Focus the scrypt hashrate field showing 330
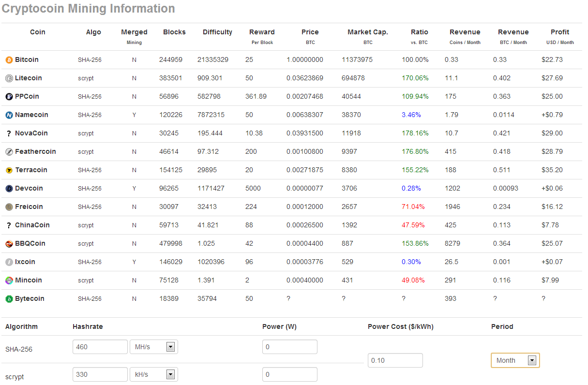This screenshot has height=385, width=588. click(x=100, y=375)
